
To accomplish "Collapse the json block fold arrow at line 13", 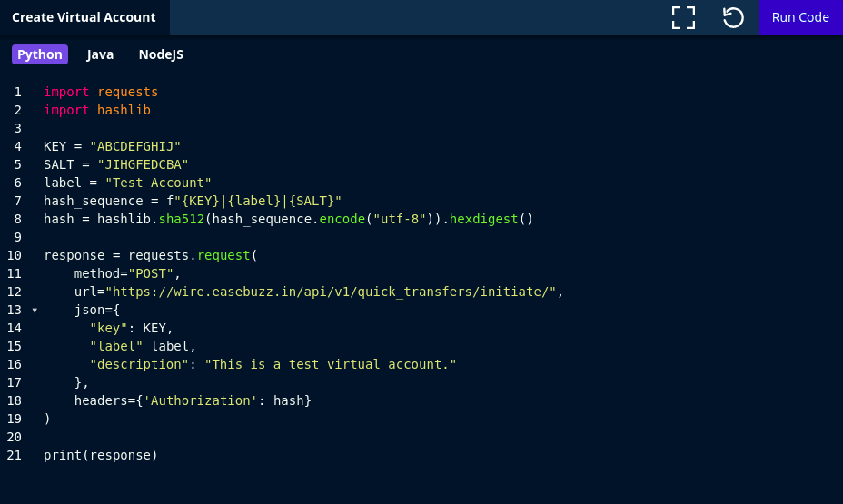I will coord(35,311).
